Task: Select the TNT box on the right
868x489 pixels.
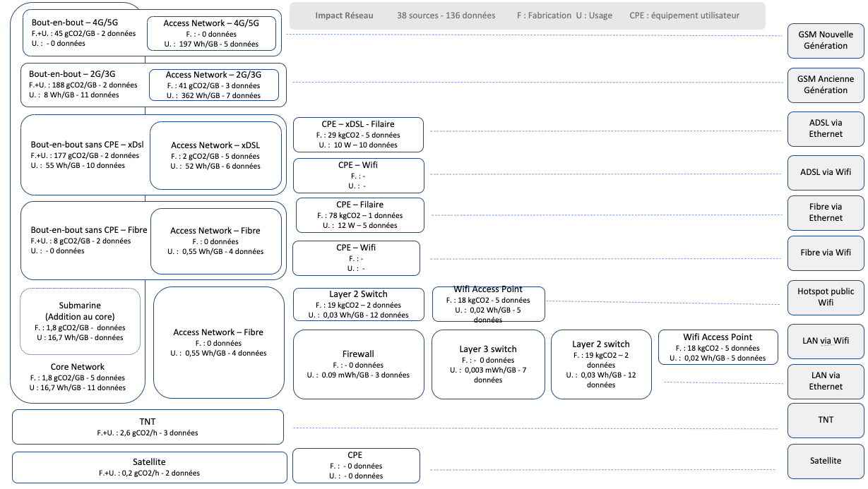Action: tap(826, 420)
